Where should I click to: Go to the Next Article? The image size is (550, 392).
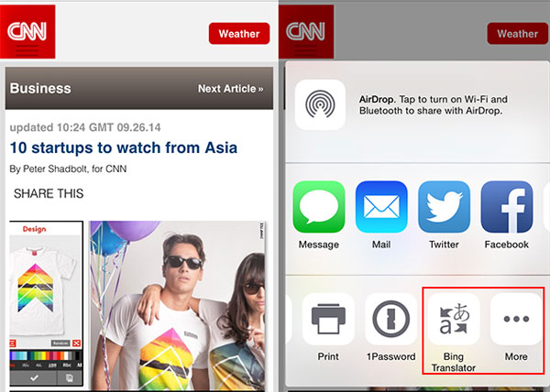click(x=230, y=89)
